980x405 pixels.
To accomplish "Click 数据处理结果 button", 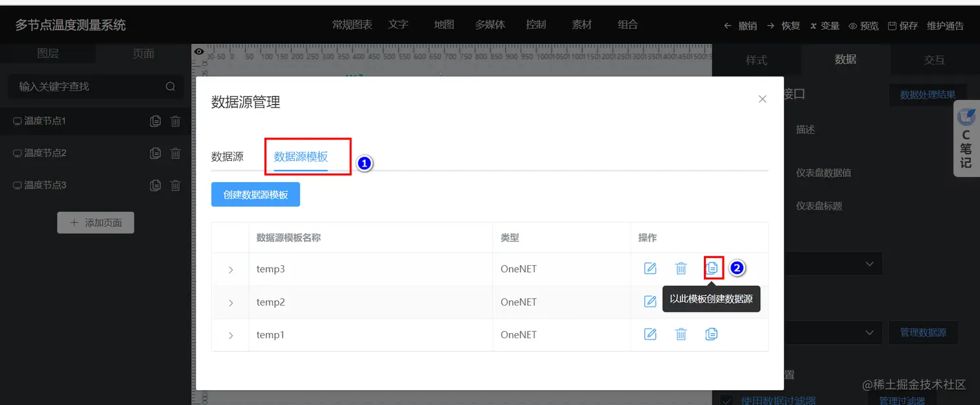I will [927, 95].
